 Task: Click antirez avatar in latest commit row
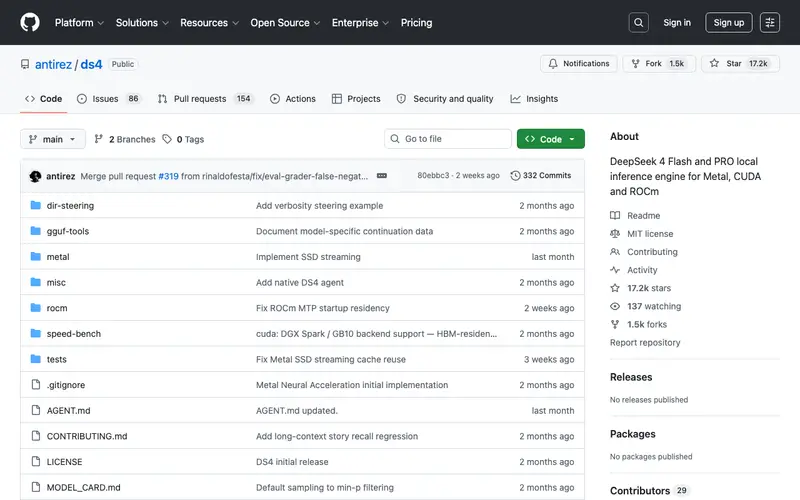pyautogui.click(x=35, y=176)
